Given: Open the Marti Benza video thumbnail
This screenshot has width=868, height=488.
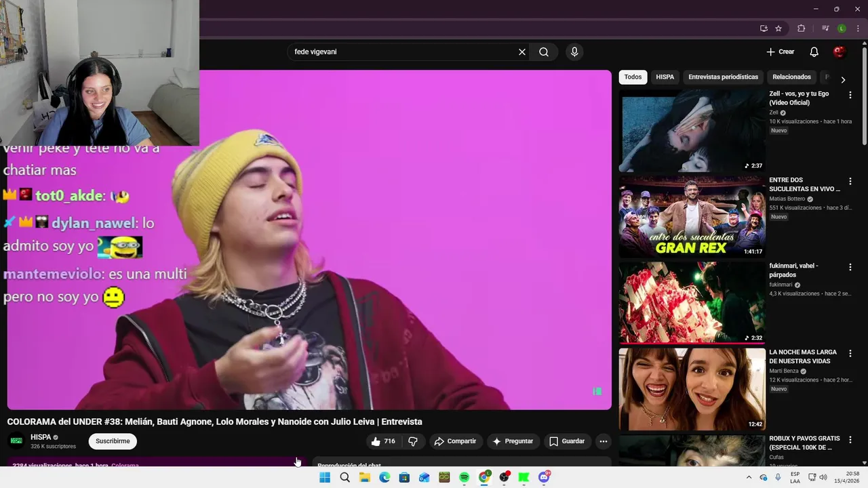Looking at the screenshot, I should [x=692, y=389].
